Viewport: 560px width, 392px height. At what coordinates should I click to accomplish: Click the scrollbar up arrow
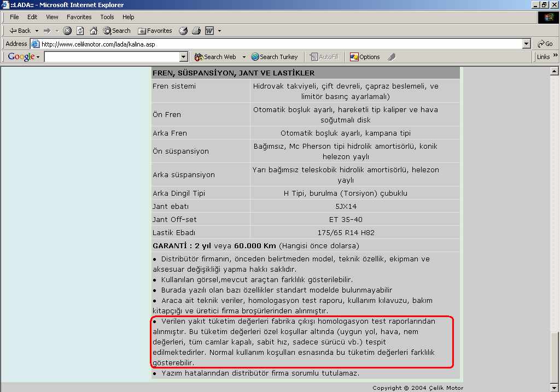554,71
